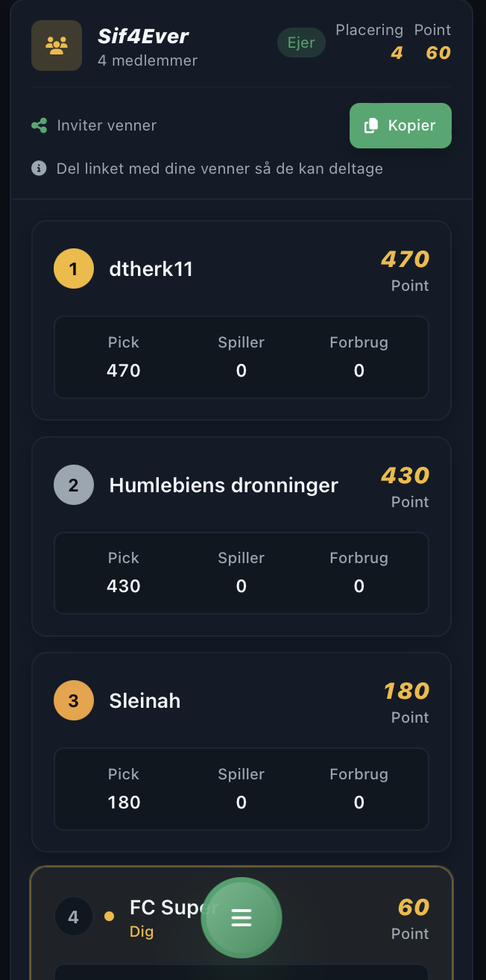Viewport: 486px width, 980px height.
Task: Click the Forbrug stat in Sleinah card
Action: click(x=359, y=788)
